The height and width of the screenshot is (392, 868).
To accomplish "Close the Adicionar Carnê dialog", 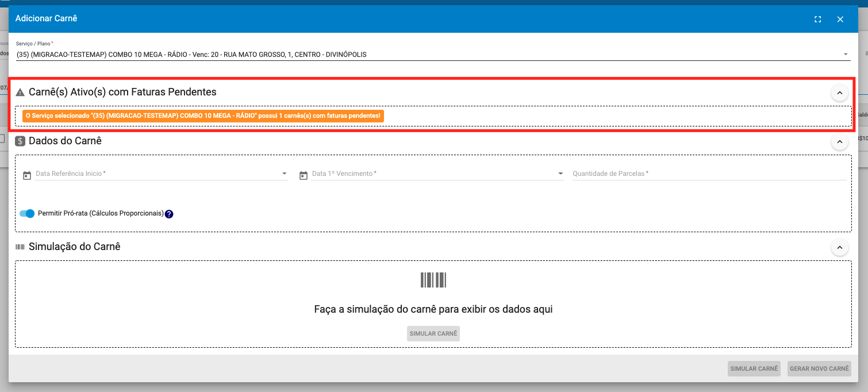I will (840, 19).
